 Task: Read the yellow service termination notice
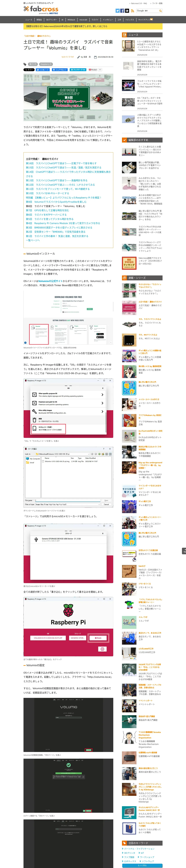(93, 26)
